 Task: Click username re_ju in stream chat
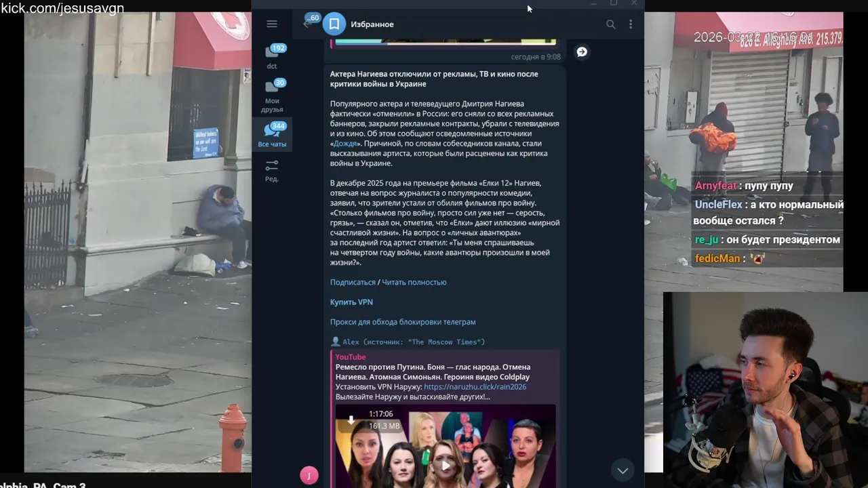click(x=706, y=240)
